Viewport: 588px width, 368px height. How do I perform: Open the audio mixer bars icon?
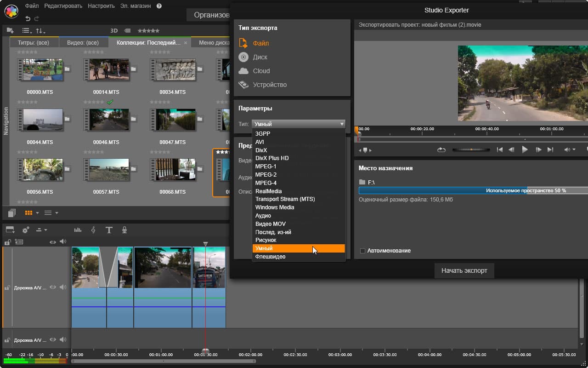78,230
